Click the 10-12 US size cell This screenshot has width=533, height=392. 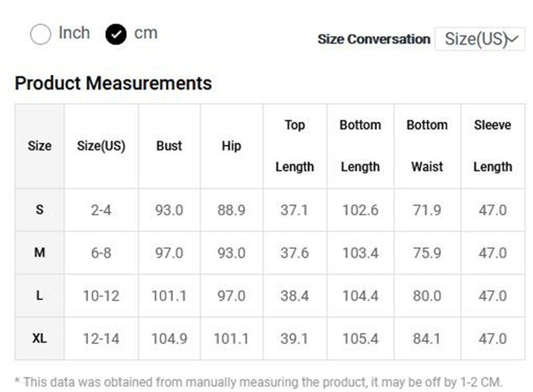point(101,295)
